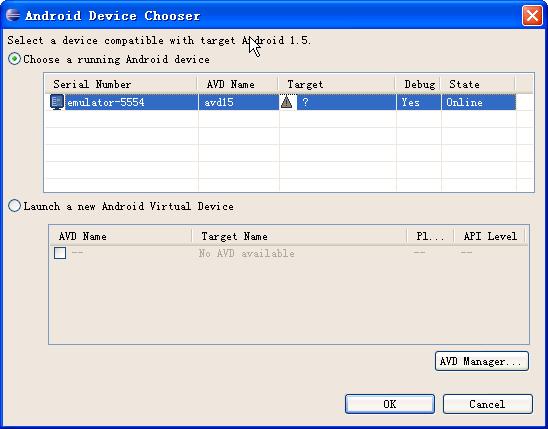Click the 'Yes' debug cell

[x=419, y=102]
